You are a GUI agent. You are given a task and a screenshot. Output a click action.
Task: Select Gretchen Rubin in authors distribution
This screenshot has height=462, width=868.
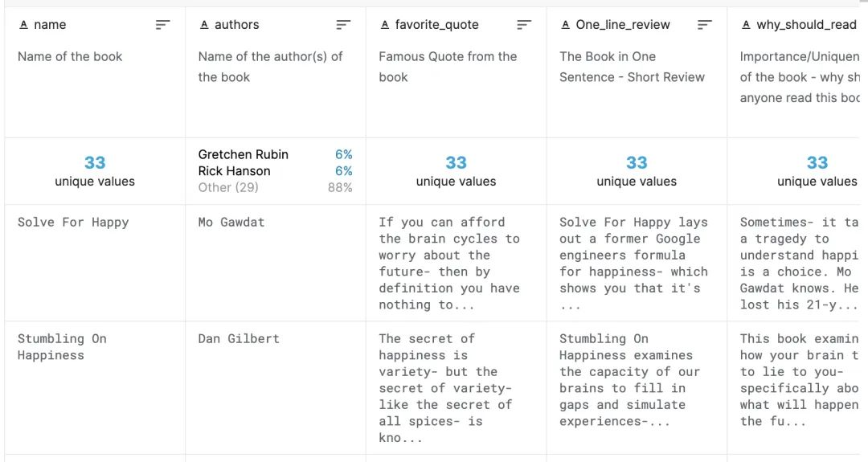tap(244, 154)
